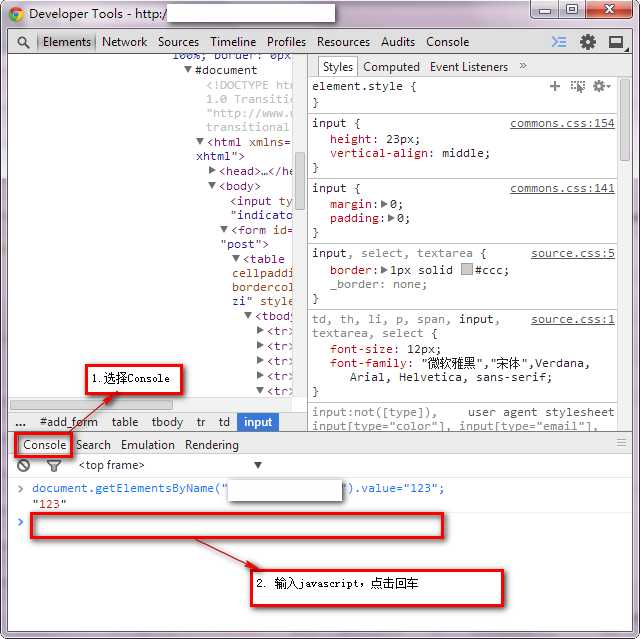Open the Emulation drawer tab
The width and height of the screenshot is (640, 639).
148,445
